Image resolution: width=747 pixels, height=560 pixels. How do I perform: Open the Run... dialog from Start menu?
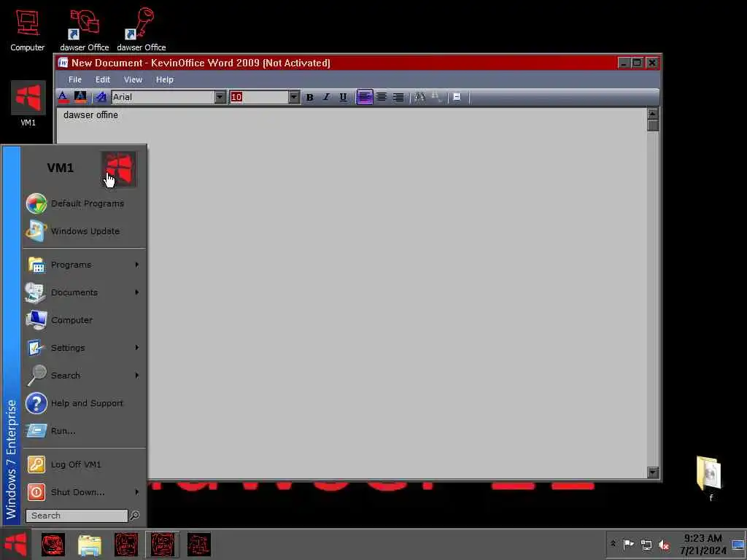coord(85,431)
